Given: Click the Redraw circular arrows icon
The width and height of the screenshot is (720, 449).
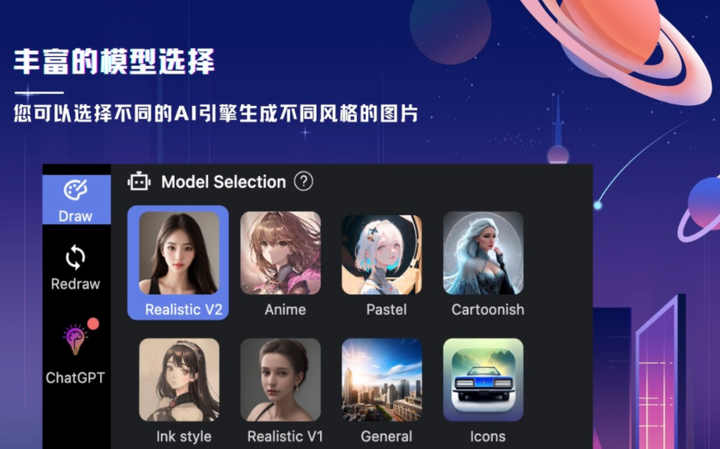Looking at the screenshot, I should [75, 257].
